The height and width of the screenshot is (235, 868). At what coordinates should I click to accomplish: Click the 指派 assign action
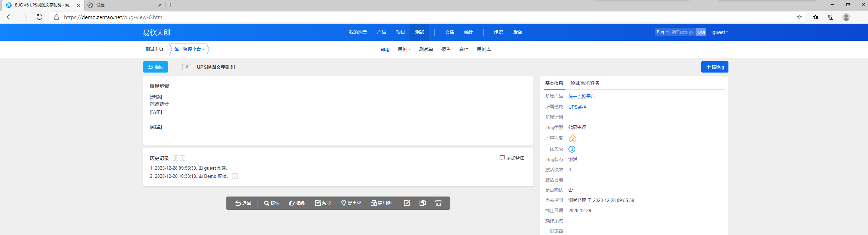pyautogui.click(x=297, y=203)
